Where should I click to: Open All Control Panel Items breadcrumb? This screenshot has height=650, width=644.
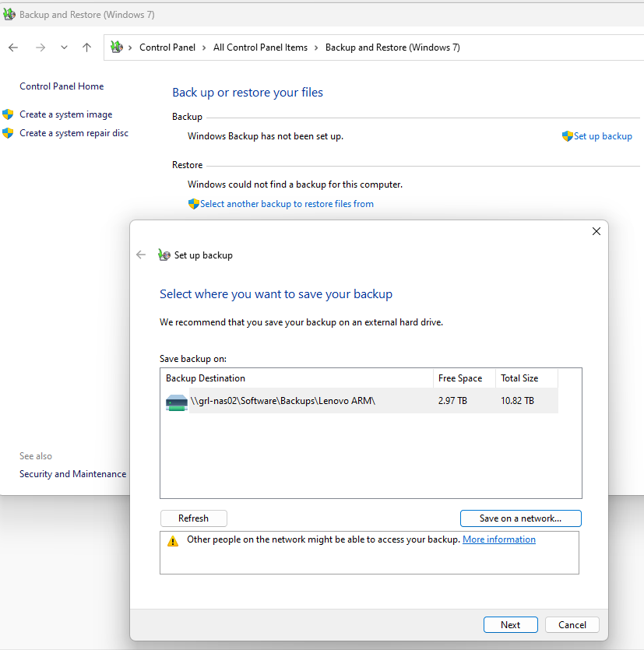click(x=260, y=47)
